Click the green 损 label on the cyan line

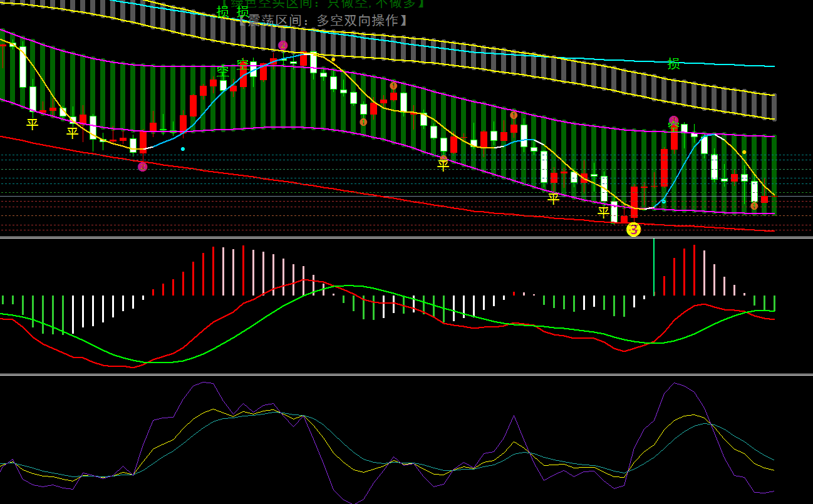click(673, 63)
